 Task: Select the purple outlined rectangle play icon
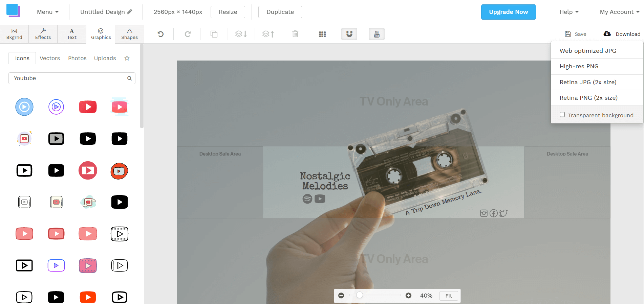(56, 265)
